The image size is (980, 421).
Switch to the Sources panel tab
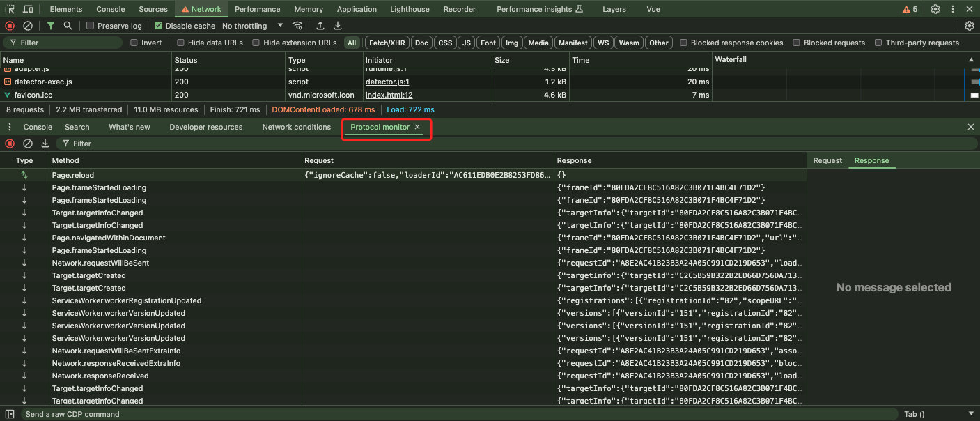[x=153, y=9]
